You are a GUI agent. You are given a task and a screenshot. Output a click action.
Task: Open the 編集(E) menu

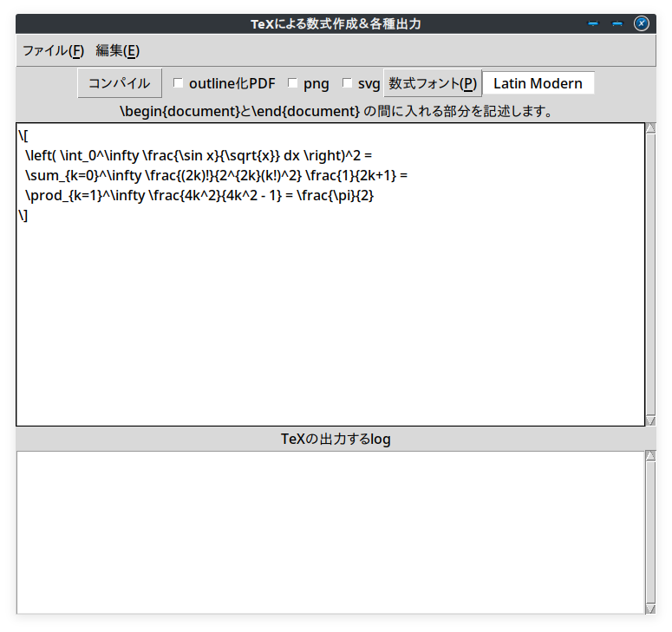pos(117,50)
